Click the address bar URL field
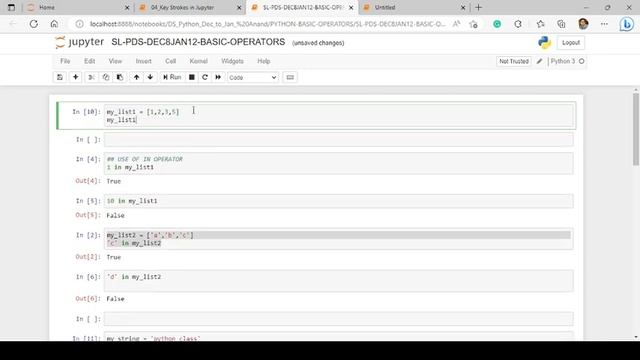 267,24
